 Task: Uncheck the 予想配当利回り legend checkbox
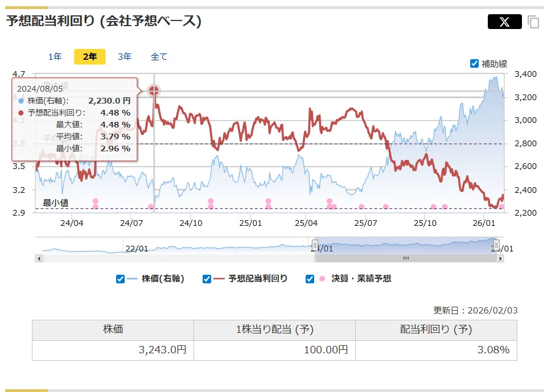207,279
